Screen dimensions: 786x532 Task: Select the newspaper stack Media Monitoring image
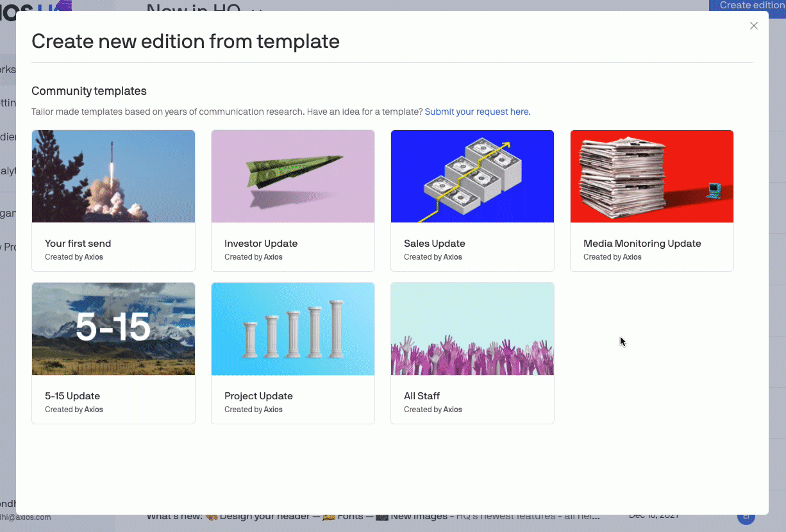click(x=652, y=176)
